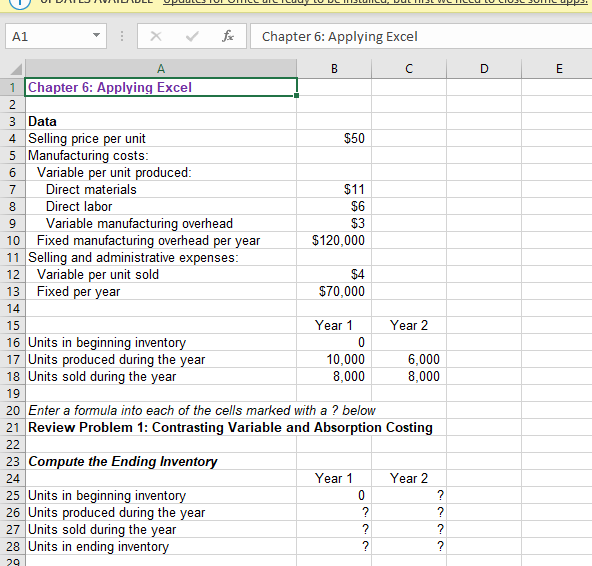Click 'Year 1' header in row 15

334,325
